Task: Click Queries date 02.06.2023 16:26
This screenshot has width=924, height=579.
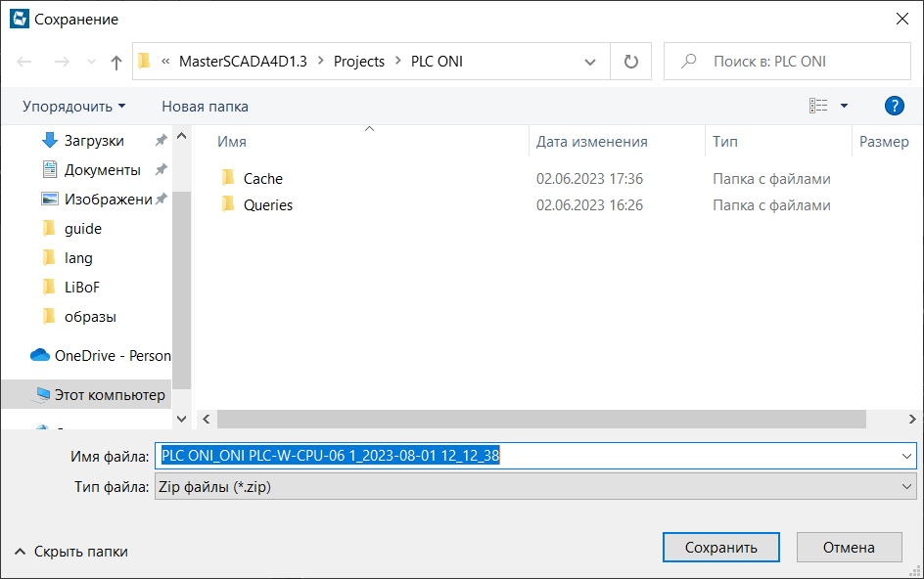Action: [x=589, y=205]
